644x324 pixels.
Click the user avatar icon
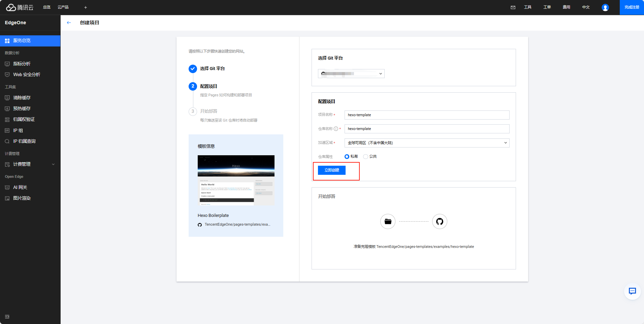coord(605,7)
